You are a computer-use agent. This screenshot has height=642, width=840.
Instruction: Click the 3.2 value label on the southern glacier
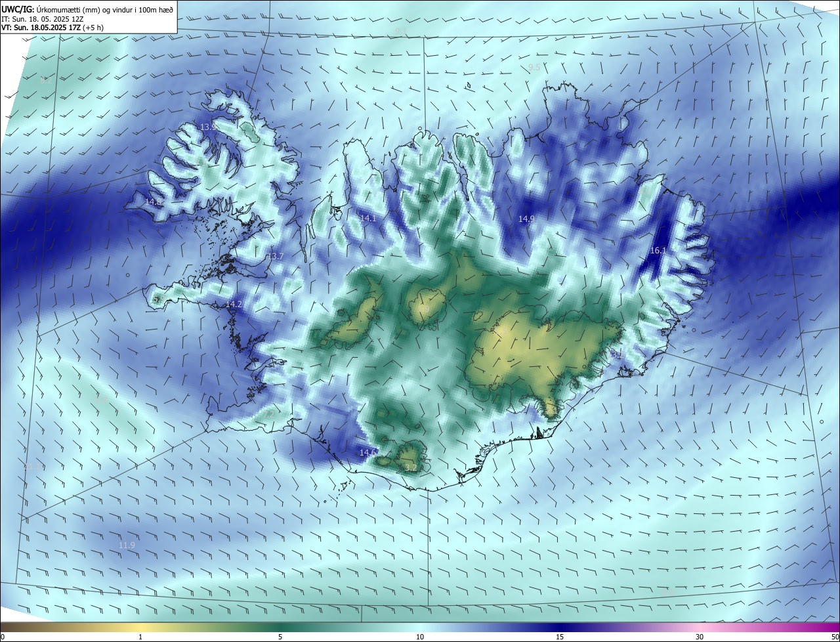411,467
